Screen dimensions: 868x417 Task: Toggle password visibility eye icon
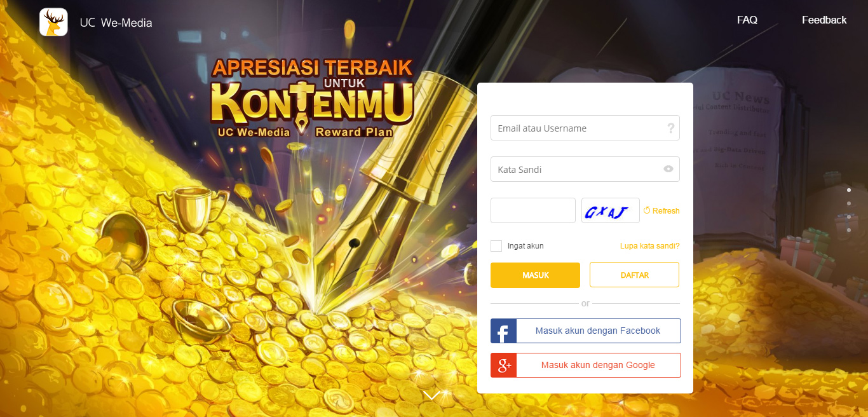[x=668, y=169]
